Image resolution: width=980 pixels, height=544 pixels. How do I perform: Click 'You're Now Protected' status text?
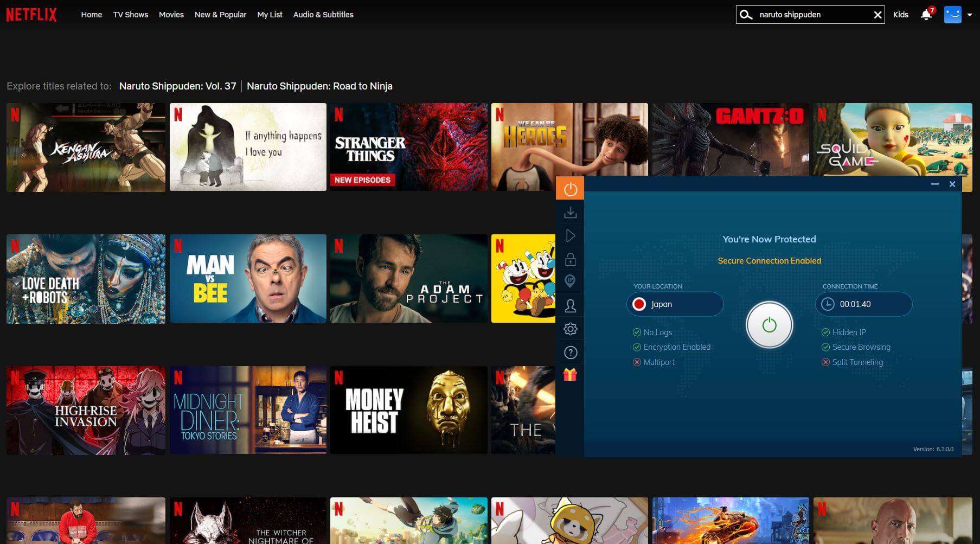(x=769, y=239)
